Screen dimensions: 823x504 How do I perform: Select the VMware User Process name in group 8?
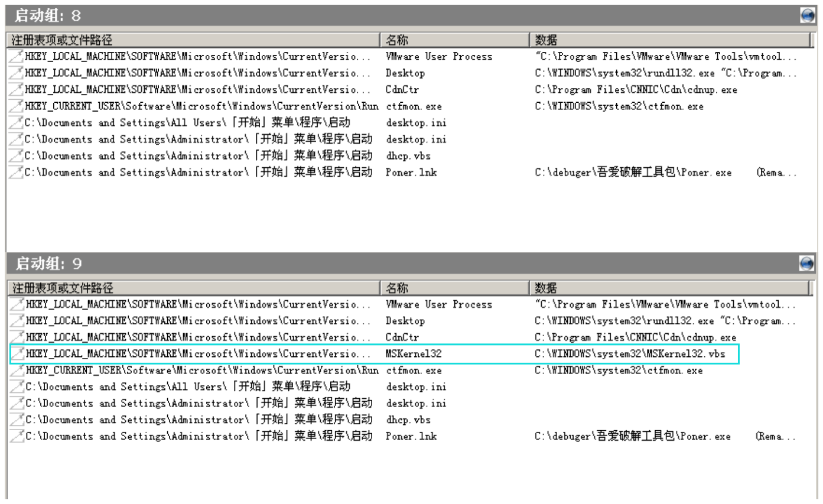pyautogui.click(x=439, y=57)
